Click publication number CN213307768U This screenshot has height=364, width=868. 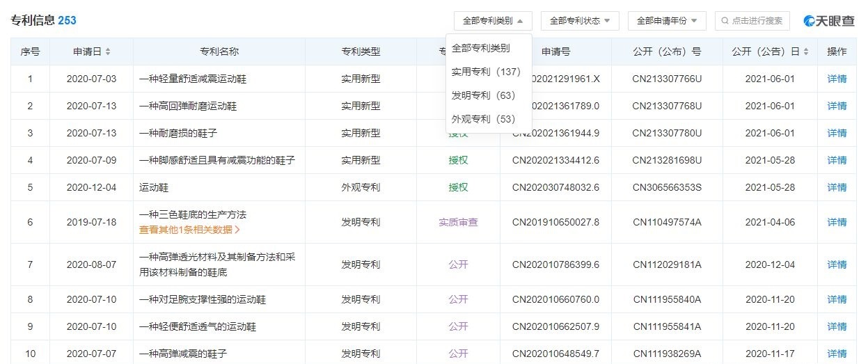(x=667, y=106)
